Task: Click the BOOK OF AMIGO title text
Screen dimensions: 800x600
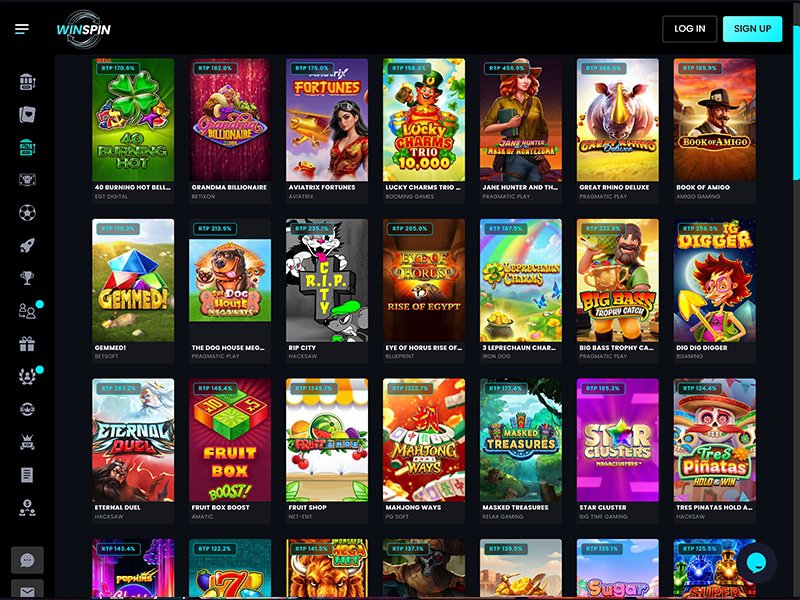Action: point(703,187)
